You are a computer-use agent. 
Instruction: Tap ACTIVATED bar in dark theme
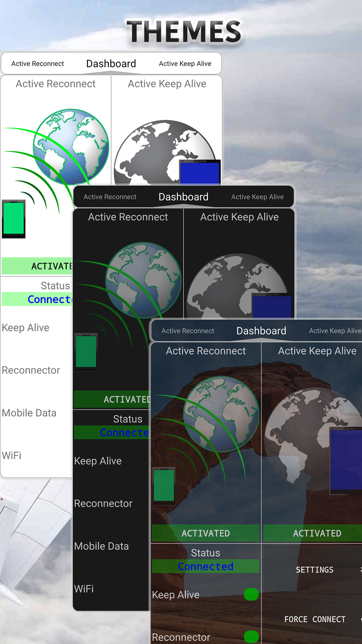click(x=112, y=399)
